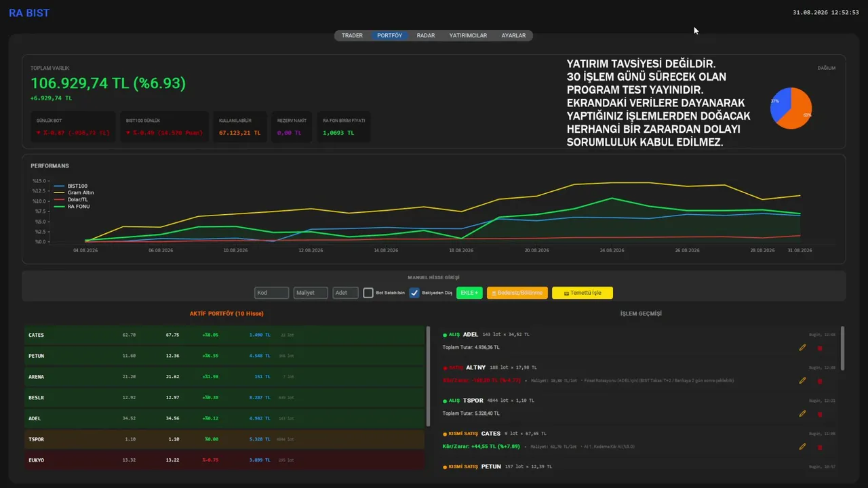
Task: Click the Kod input field
Action: (x=271, y=293)
